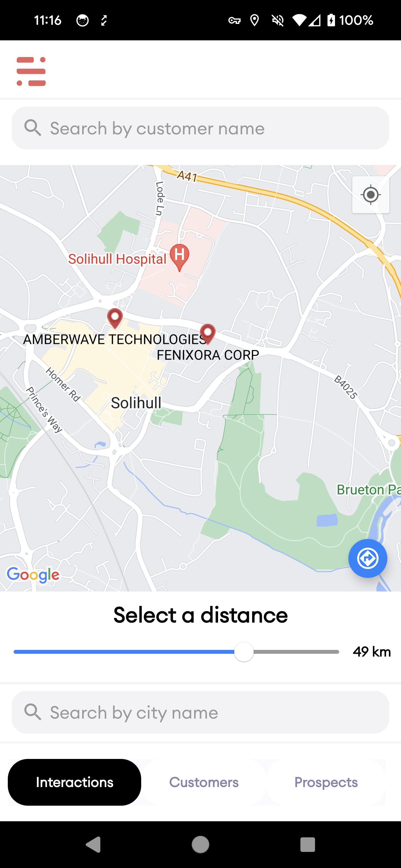Tap the Solihull town label on map

pyautogui.click(x=136, y=403)
